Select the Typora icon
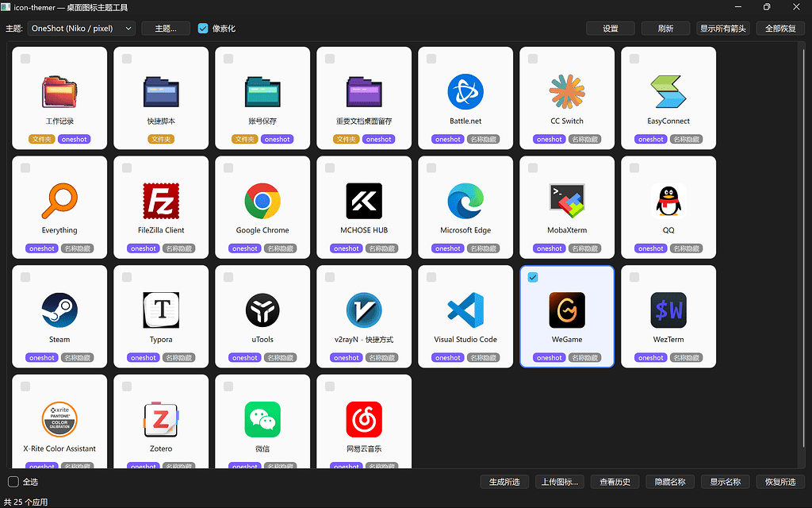The width and height of the screenshot is (812, 508). click(161, 310)
